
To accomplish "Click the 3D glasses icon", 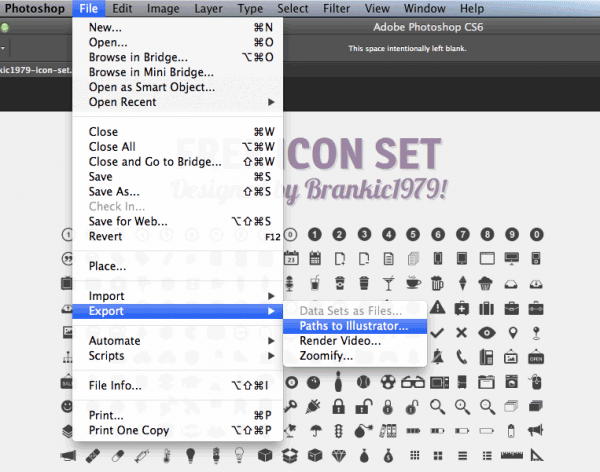I will point(413,382).
